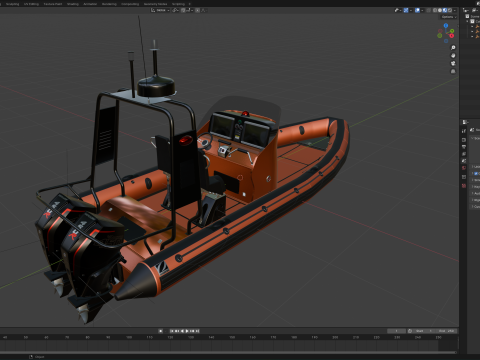
Task: Toggle the Gravity checkbox in Scene properties
Action: pos(476,173)
